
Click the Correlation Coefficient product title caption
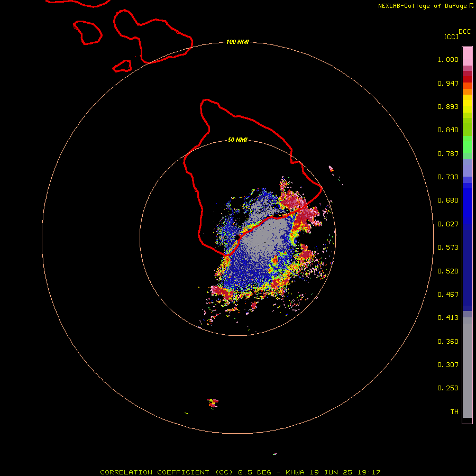point(240,472)
